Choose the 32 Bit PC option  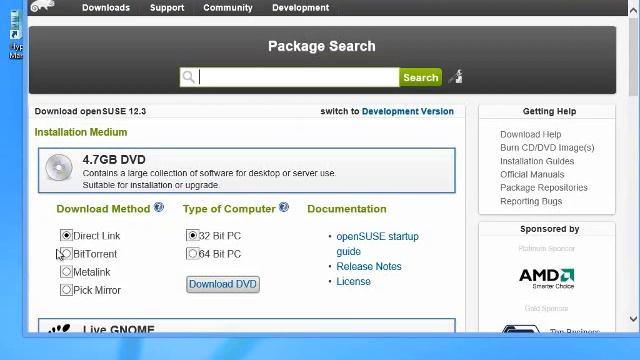pos(192,236)
